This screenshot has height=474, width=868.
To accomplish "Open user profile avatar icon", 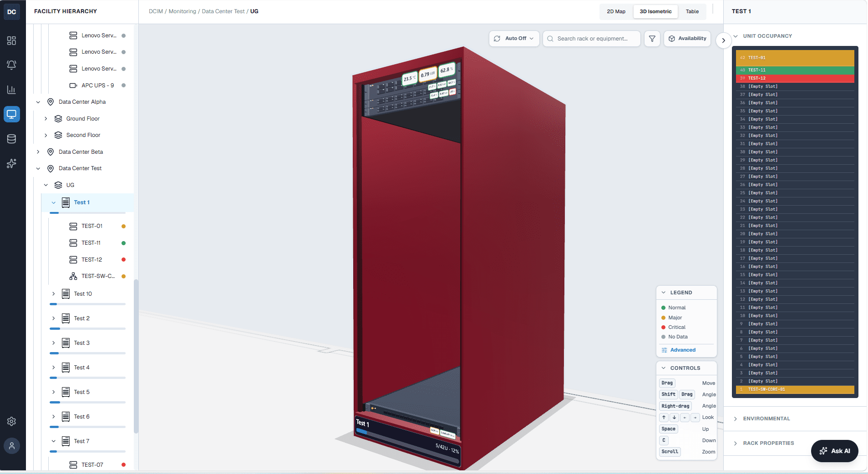I will coord(12,446).
